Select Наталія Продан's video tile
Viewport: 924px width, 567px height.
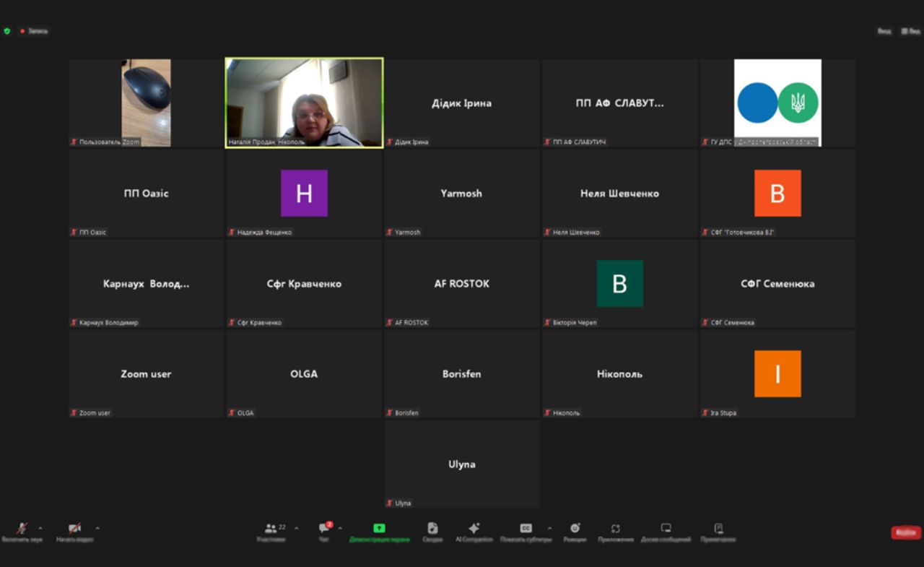point(304,103)
